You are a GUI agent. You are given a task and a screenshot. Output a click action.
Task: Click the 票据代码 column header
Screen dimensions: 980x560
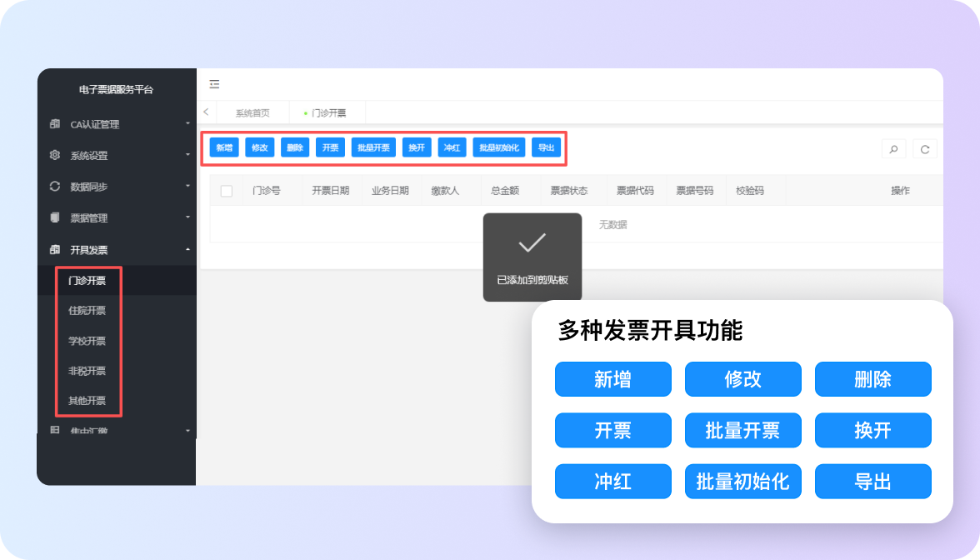(x=635, y=191)
